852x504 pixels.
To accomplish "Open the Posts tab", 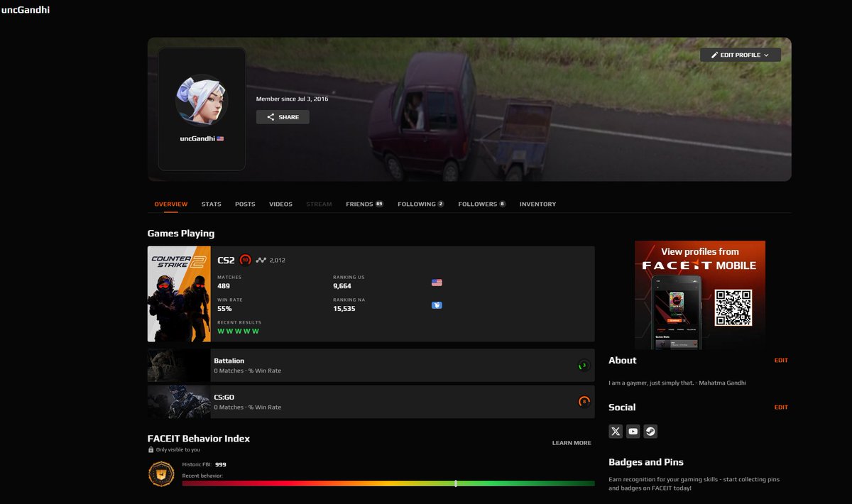I will 245,204.
